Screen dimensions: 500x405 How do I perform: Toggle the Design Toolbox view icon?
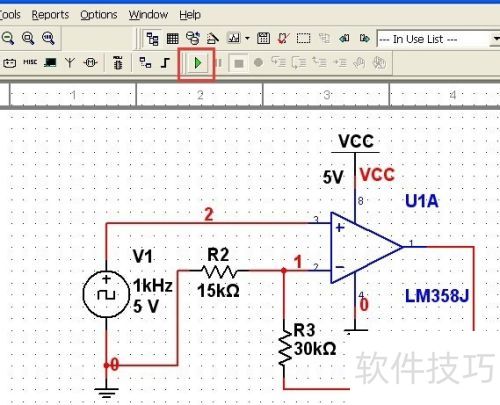click(152, 39)
